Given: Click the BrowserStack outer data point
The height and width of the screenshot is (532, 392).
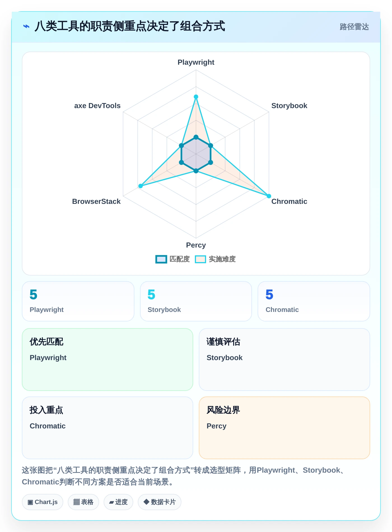Looking at the screenshot, I should click(x=141, y=186).
